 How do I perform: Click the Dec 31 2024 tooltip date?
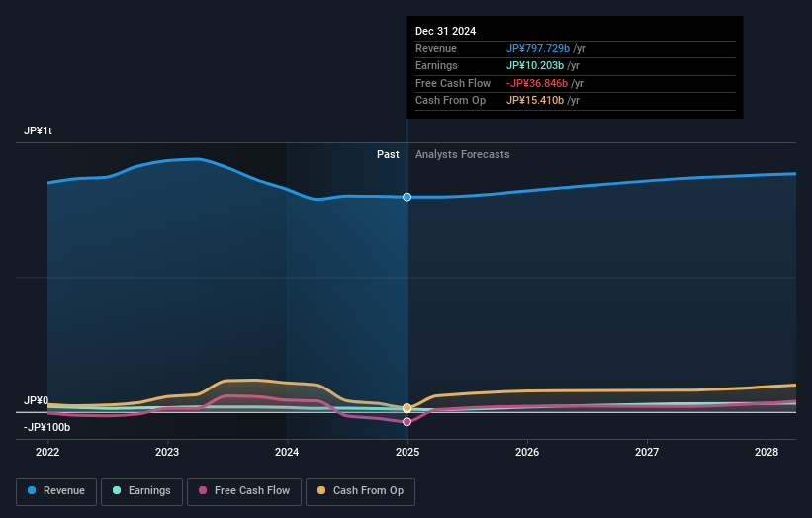[445, 31]
